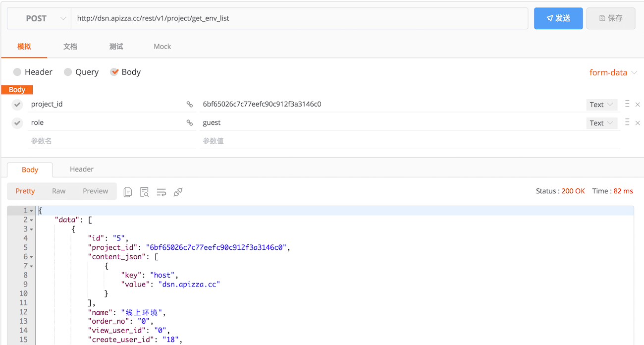Toggle the word wrap icon

(x=161, y=192)
